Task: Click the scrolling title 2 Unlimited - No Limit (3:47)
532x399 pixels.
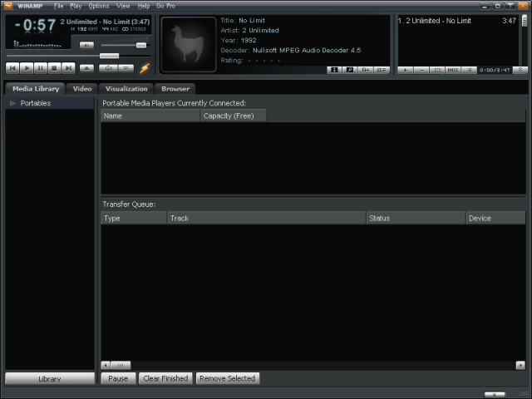Action: pos(105,22)
